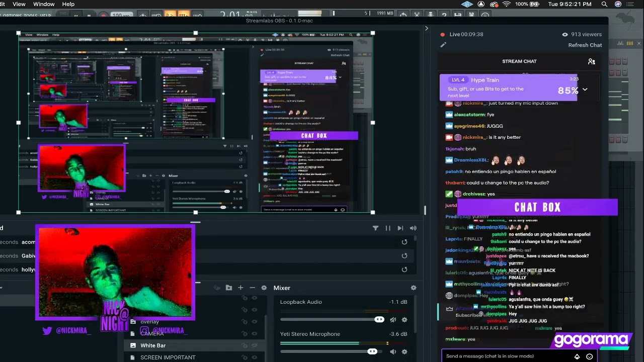This screenshot has height=362, width=644.
Task: Open Yeti Stereo Microphone settings gear
Action: 405,351
